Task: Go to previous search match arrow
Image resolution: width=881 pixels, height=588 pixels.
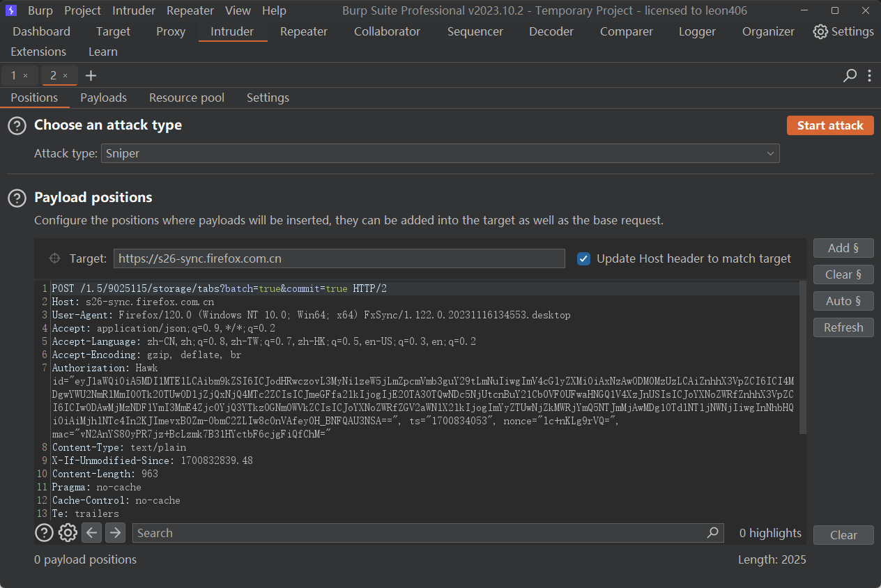Action: pyautogui.click(x=92, y=533)
